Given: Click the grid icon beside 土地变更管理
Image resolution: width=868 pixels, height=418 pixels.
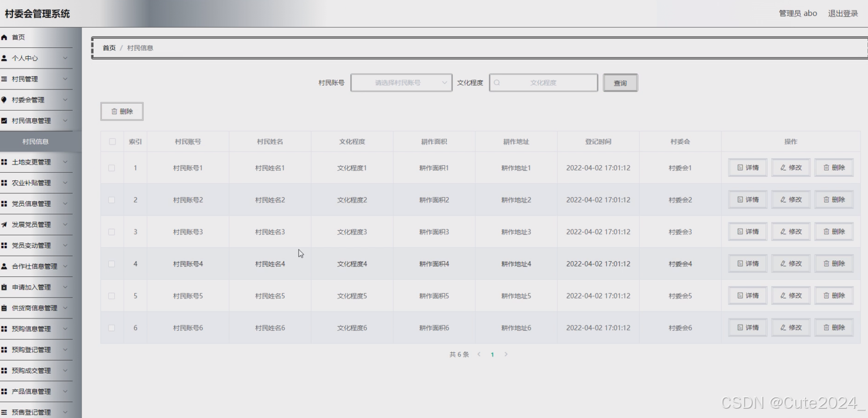Looking at the screenshot, I should (4, 162).
